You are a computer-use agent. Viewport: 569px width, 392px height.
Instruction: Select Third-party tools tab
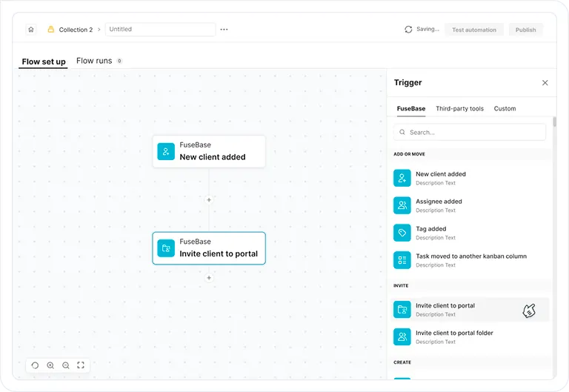point(459,108)
